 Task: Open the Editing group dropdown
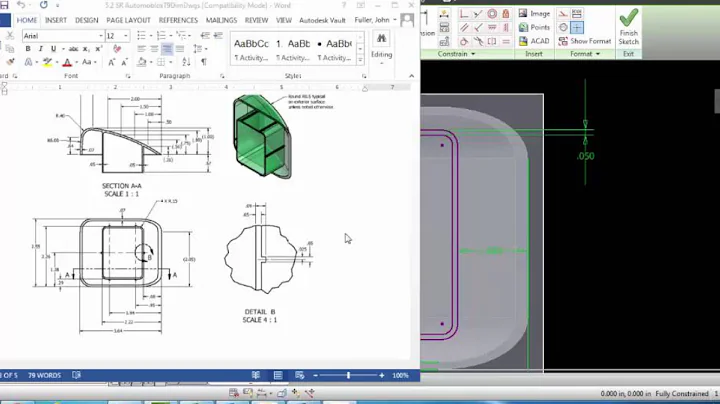point(382,58)
